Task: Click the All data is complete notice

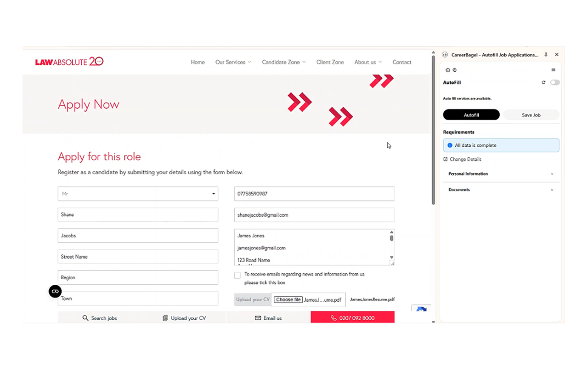Action: click(x=501, y=145)
